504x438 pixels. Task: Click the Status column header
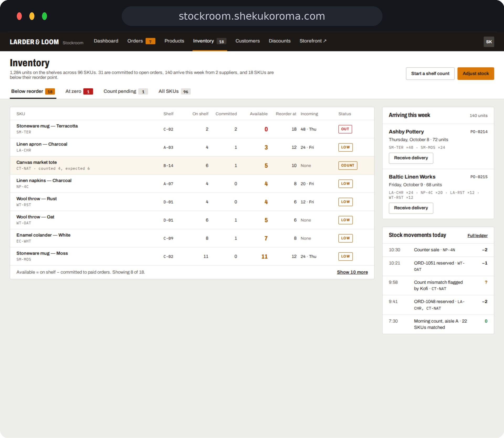[x=344, y=114]
